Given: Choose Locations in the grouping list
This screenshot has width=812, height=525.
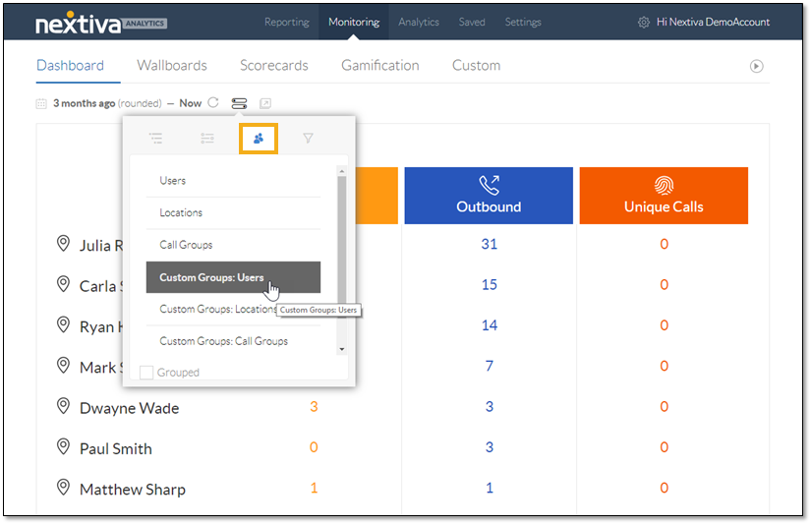Looking at the screenshot, I should [x=233, y=212].
